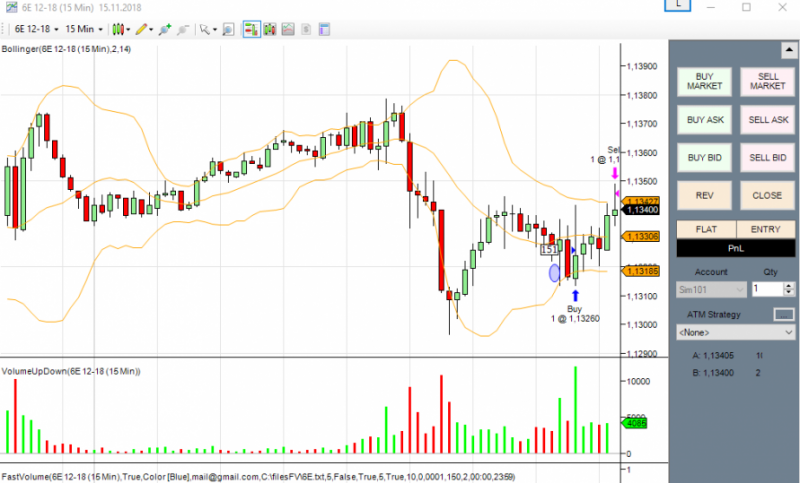The height and width of the screenshot is (483, 800).
Task: Click the REV reverse position button
Action: [x=705, y=195]
